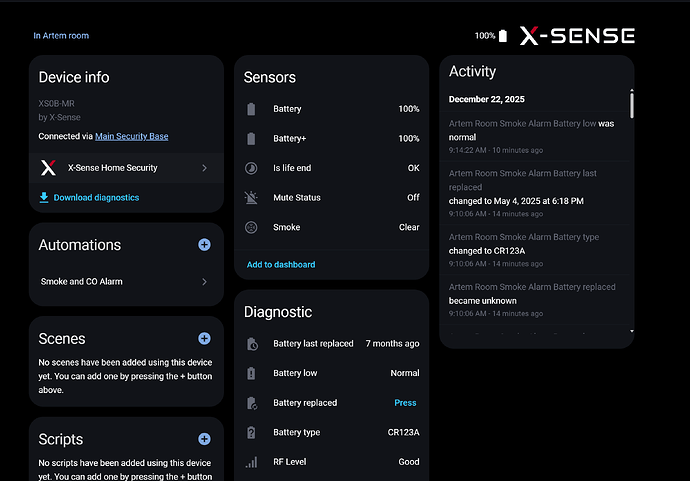Screen dimensions: 690x481
Task: Expand the Smoke and CO Alarm automation
Action: click(204, 282)
